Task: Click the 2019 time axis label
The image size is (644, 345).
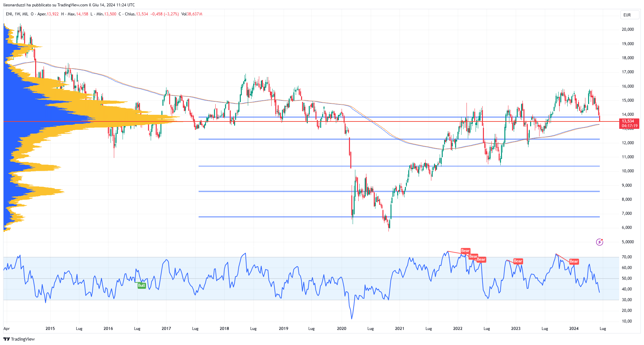Action: (284, 329)
